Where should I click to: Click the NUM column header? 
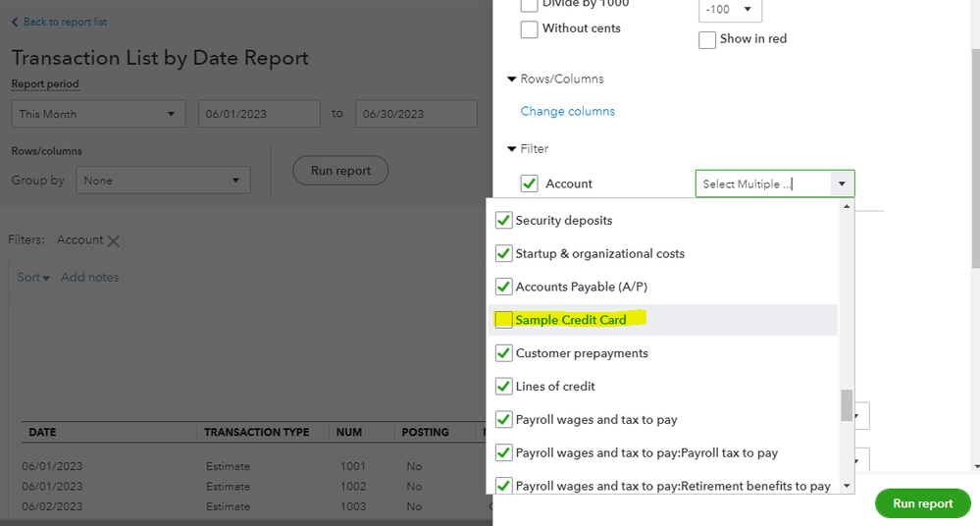pos(349,432)
